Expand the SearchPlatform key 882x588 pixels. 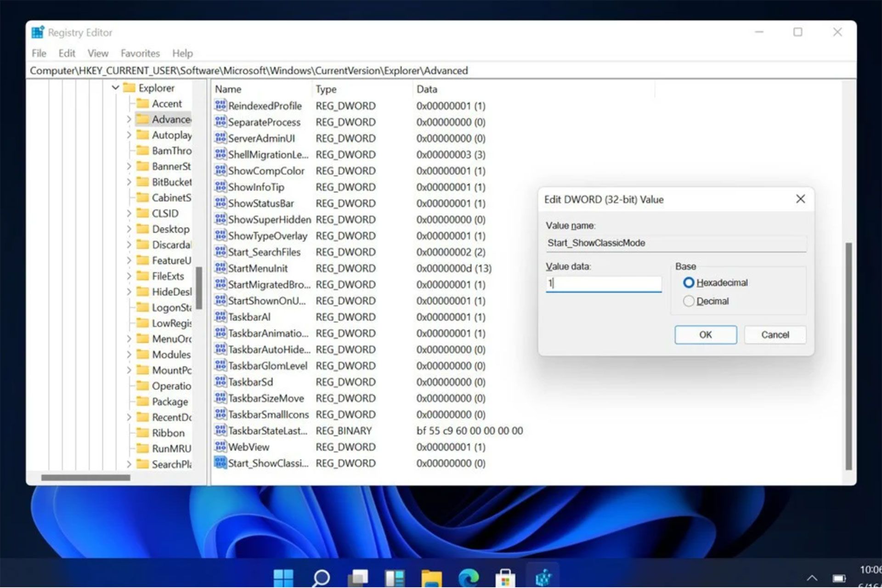pos(129,464)
